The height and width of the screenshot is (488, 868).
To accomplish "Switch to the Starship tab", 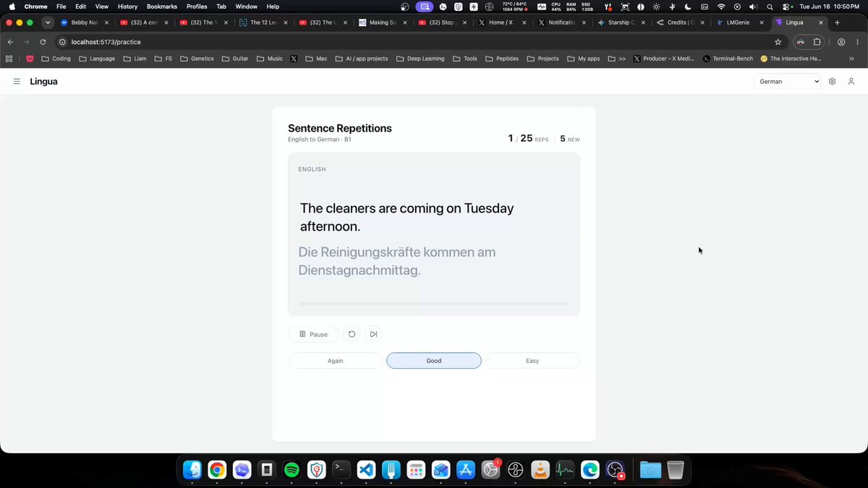I will click(621, 22).
